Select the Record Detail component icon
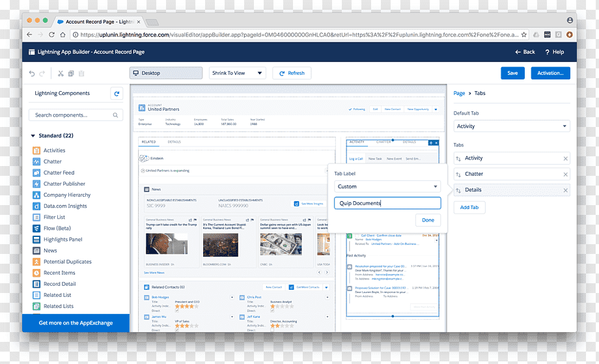Screen dimensions: 599x364 coord(36,284)
